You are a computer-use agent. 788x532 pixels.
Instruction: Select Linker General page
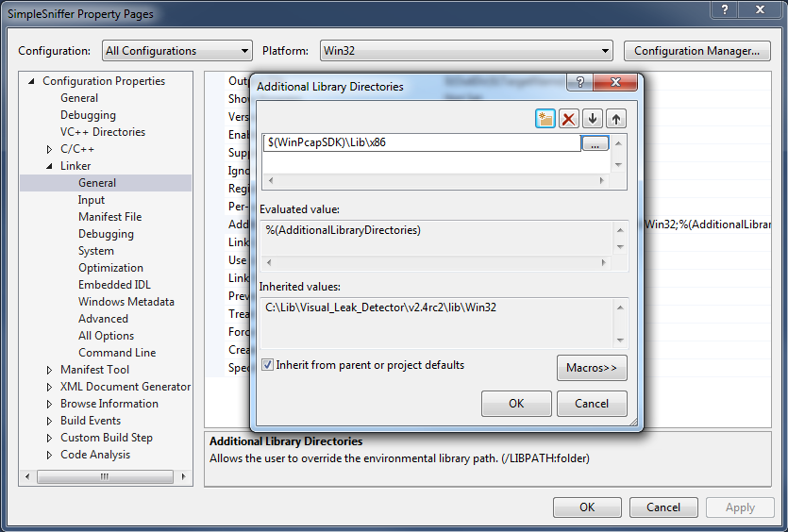coord(97,183)
